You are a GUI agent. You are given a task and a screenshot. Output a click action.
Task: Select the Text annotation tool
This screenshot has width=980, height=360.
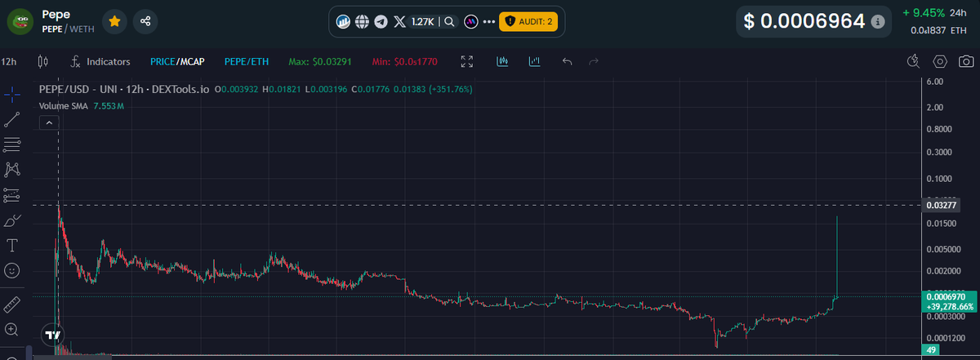click(x=12, y=245)
